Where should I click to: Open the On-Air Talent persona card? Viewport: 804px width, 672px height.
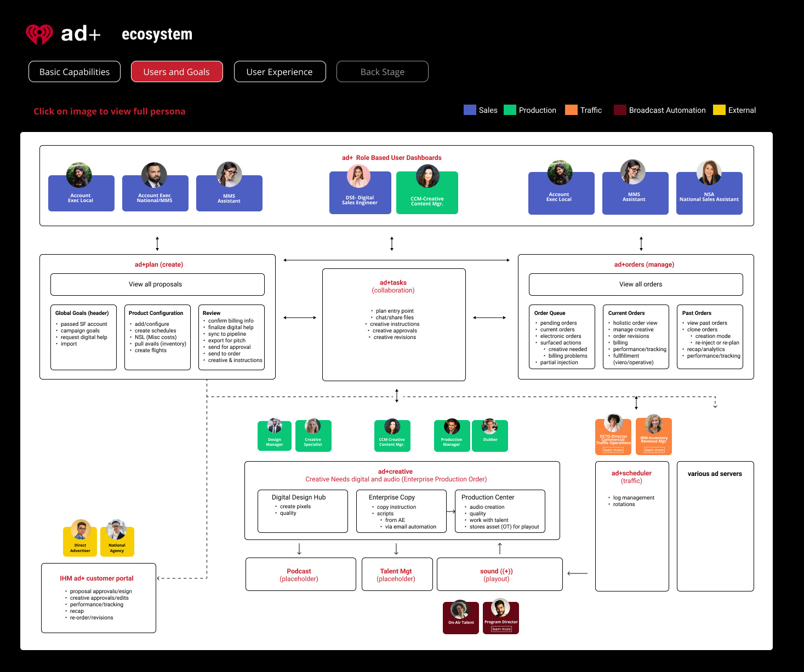pyautogui.click(x=461, y=617)
